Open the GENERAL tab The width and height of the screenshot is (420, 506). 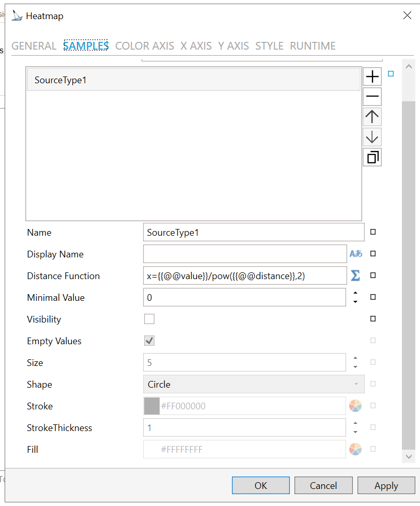34,46
